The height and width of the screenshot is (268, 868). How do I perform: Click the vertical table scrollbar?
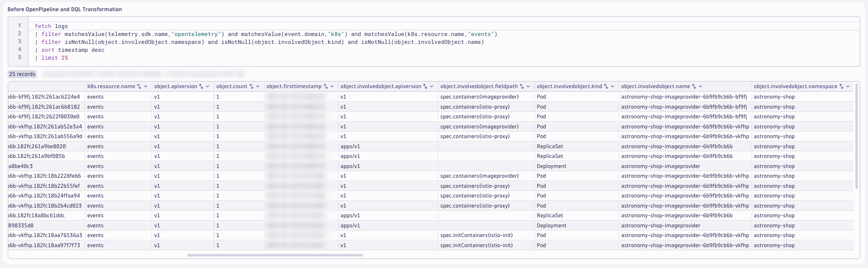point(856,136)
